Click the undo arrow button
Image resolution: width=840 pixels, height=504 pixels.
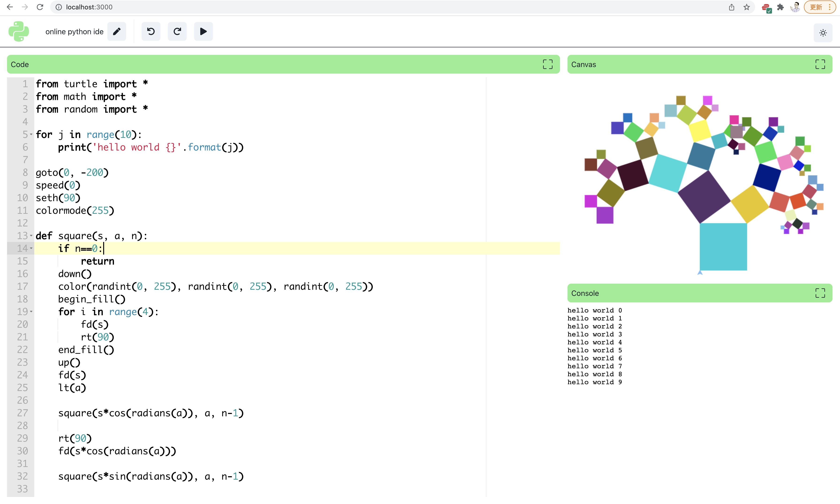point(151,32)
